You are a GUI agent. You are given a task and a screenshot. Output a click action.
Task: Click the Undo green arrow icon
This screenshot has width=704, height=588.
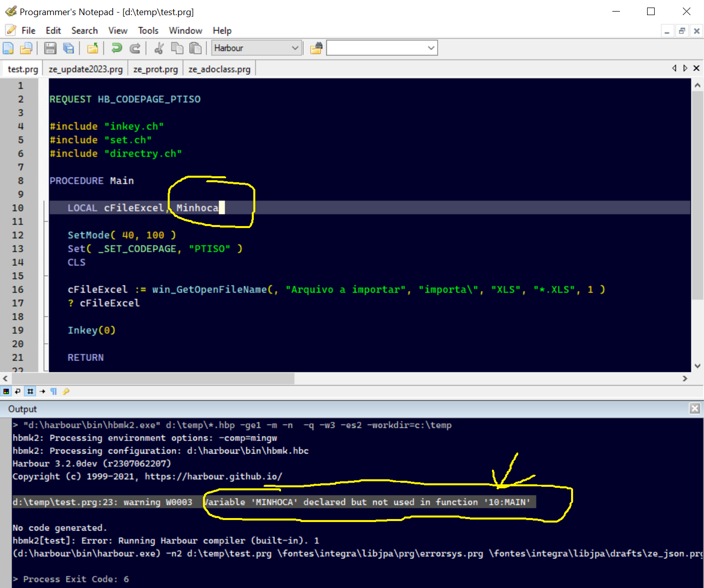(117, 48)
